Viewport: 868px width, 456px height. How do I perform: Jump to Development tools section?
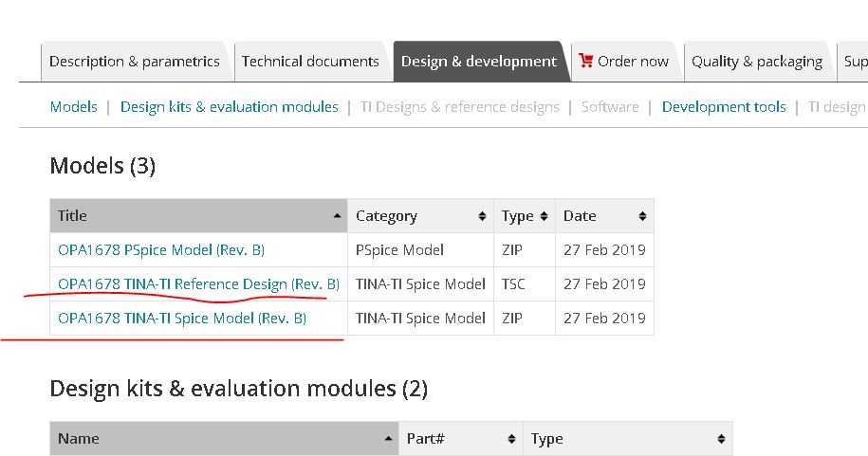point(724,107)
